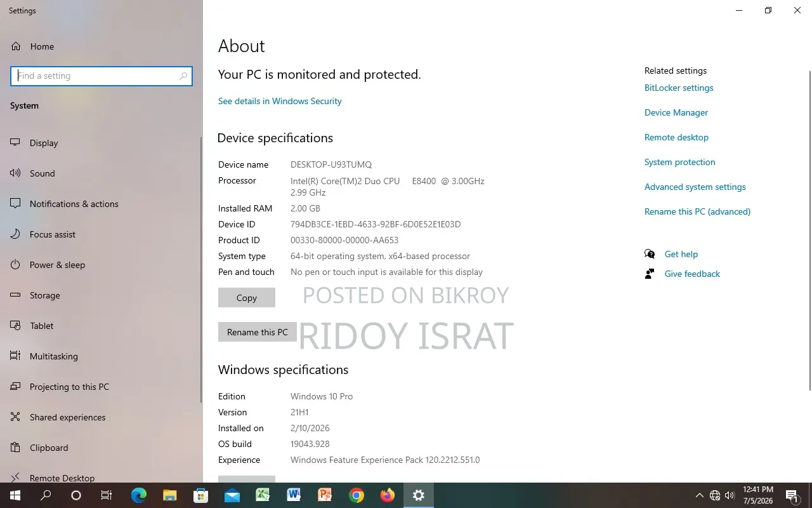The height and width of the screenshot is (508, 812).
Task: Click the Version 21H1 value
Action: click(299, 412)
